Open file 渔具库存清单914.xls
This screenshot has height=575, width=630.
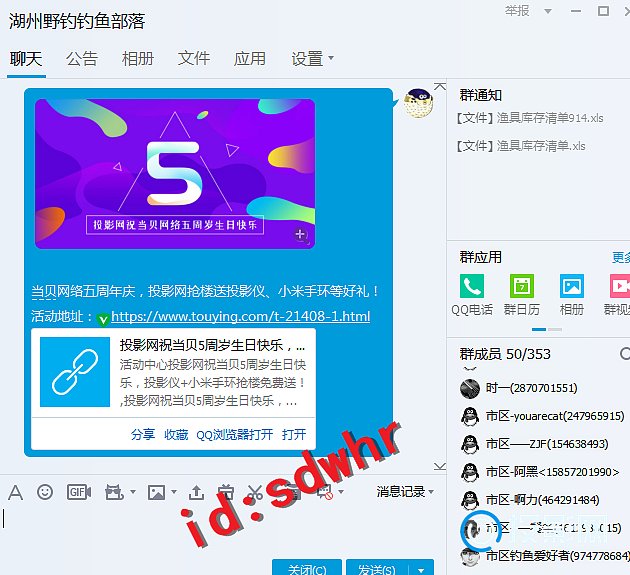click(529, 118)
